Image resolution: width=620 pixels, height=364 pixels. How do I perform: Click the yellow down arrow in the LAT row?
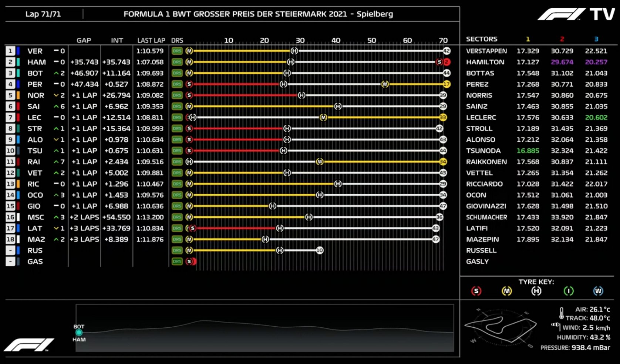[x=56, y=228]
